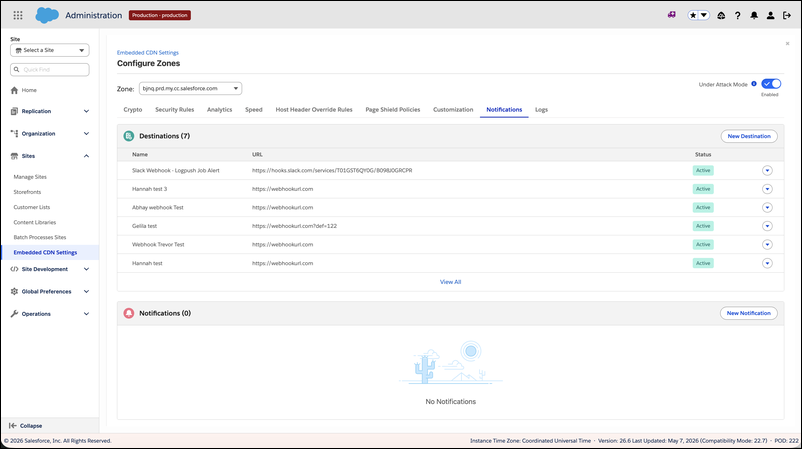Click the Embedded CDN Settings breadcrumb link
Screen dimensions: 802x449
[148, 53]
